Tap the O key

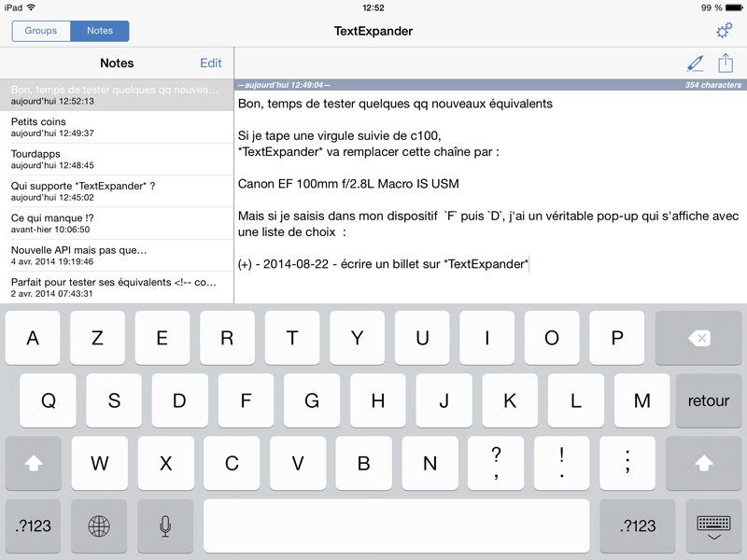coord(552,338)
